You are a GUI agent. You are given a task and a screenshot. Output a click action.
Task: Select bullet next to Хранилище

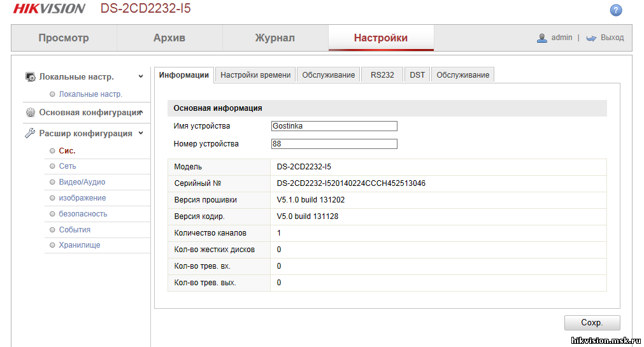[52, 245]
